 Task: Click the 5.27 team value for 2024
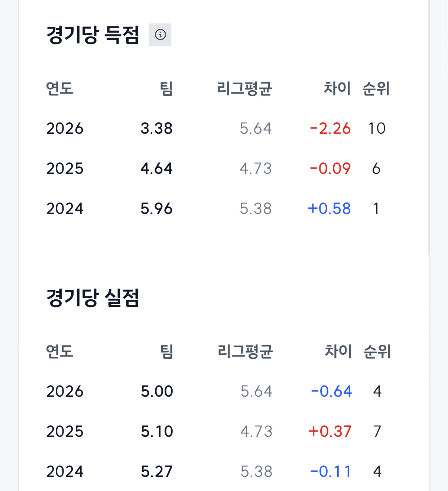click(x=157, y=472)
